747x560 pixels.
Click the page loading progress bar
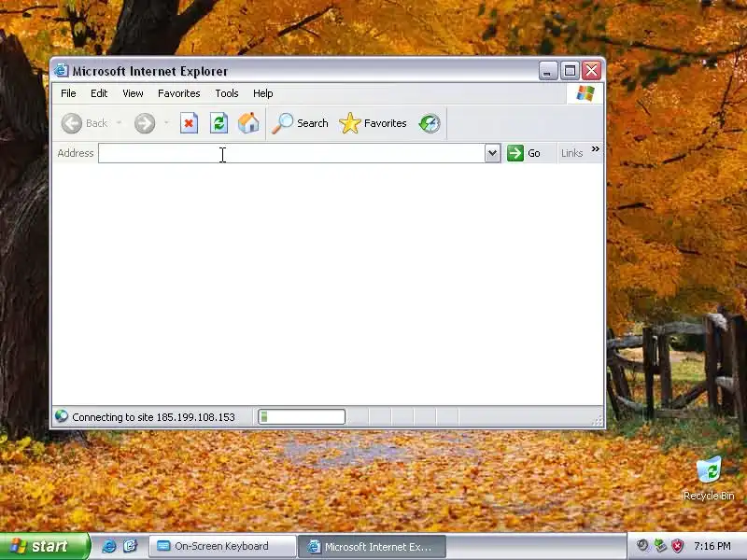tap(302, 416)
